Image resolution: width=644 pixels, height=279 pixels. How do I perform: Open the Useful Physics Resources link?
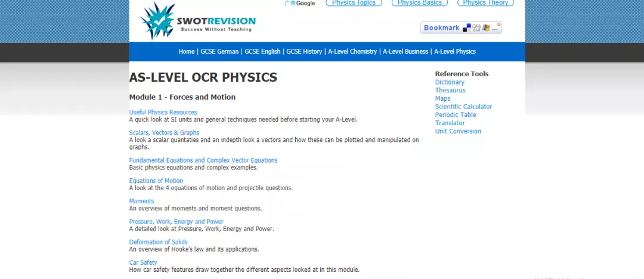163,112
